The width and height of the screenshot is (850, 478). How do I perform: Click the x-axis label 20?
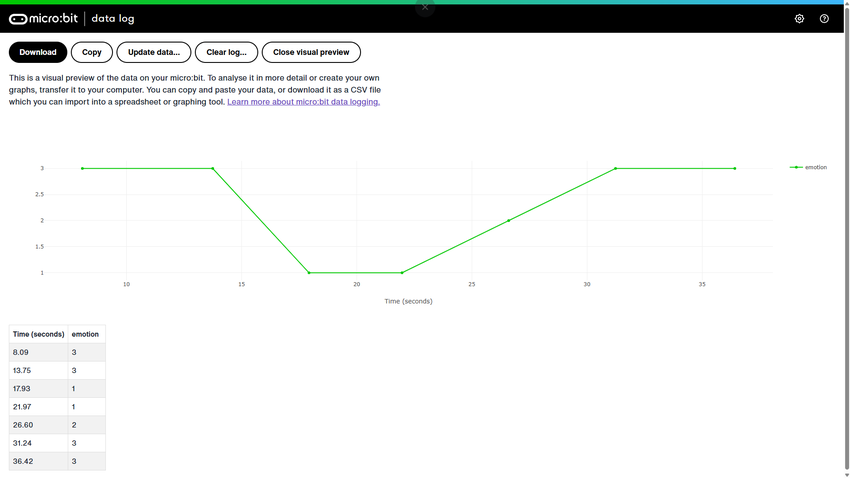357,284
